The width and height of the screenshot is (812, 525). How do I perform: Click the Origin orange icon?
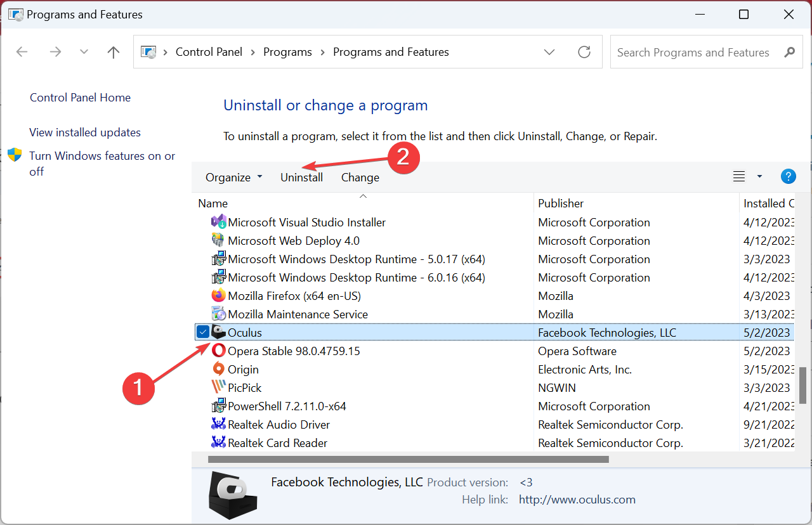(x=218, y=369)
